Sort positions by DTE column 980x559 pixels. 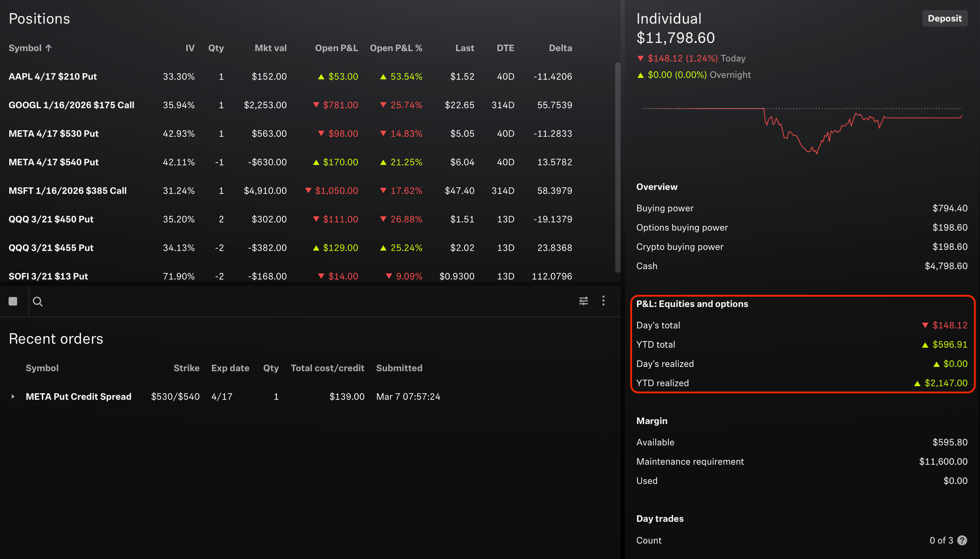point(505,48)
